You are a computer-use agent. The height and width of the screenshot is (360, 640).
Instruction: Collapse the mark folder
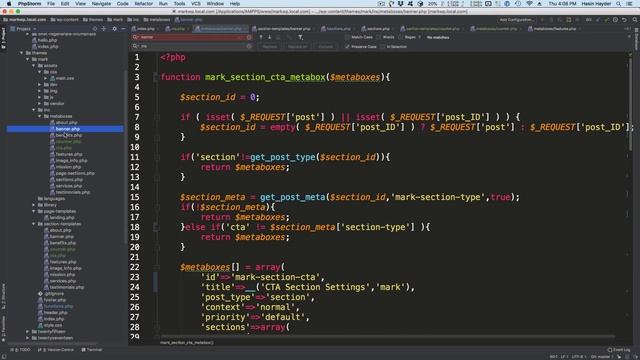pyautogui.click(x=28, y=59)
